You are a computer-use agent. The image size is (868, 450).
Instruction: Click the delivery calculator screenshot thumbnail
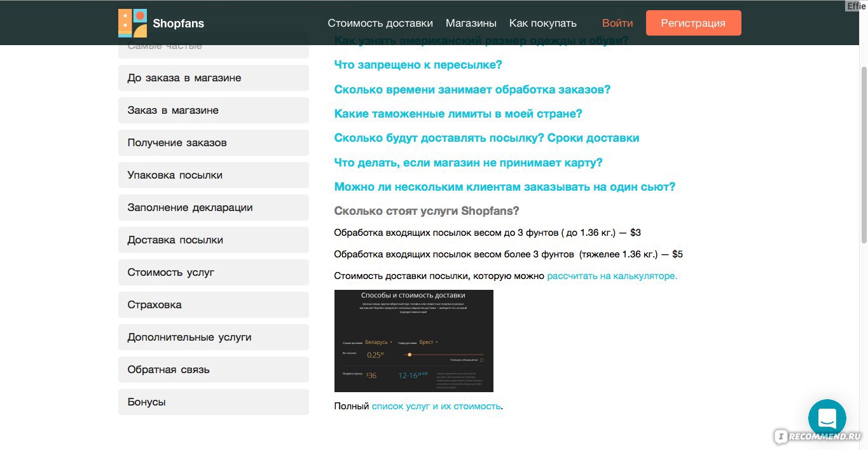click(414, 341)
